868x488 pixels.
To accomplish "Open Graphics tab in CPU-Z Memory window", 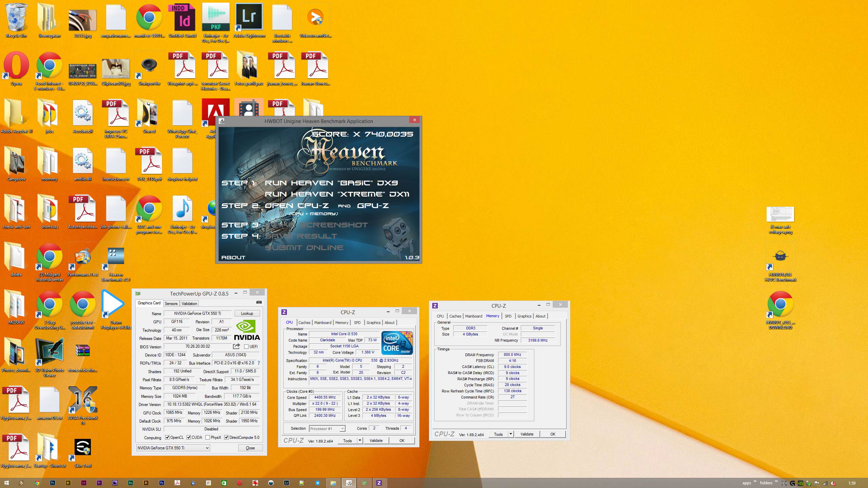I will click(524, 316).
